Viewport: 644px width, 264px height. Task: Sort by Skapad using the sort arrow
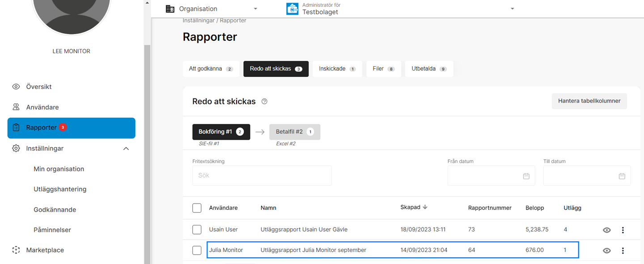425,207
